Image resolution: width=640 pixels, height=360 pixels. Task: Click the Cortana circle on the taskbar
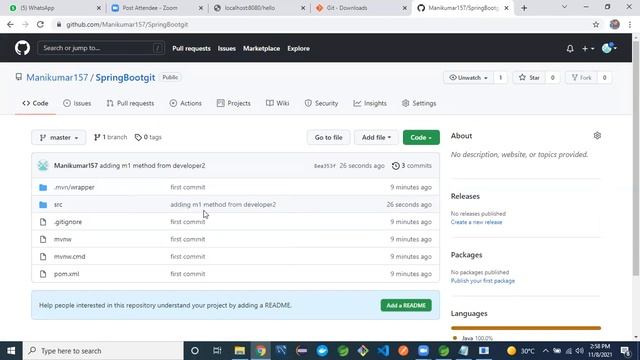click(x=195, y=351)
